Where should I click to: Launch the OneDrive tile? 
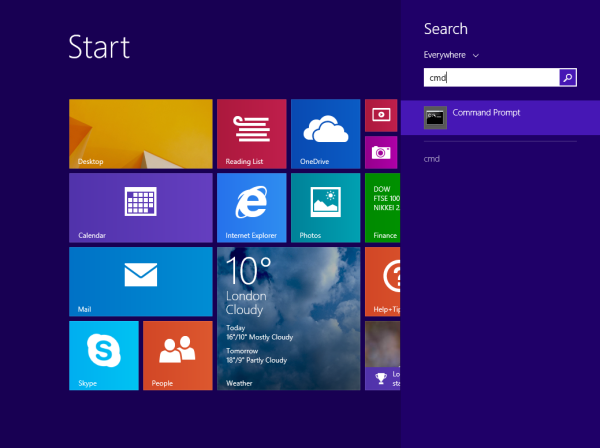325,134
